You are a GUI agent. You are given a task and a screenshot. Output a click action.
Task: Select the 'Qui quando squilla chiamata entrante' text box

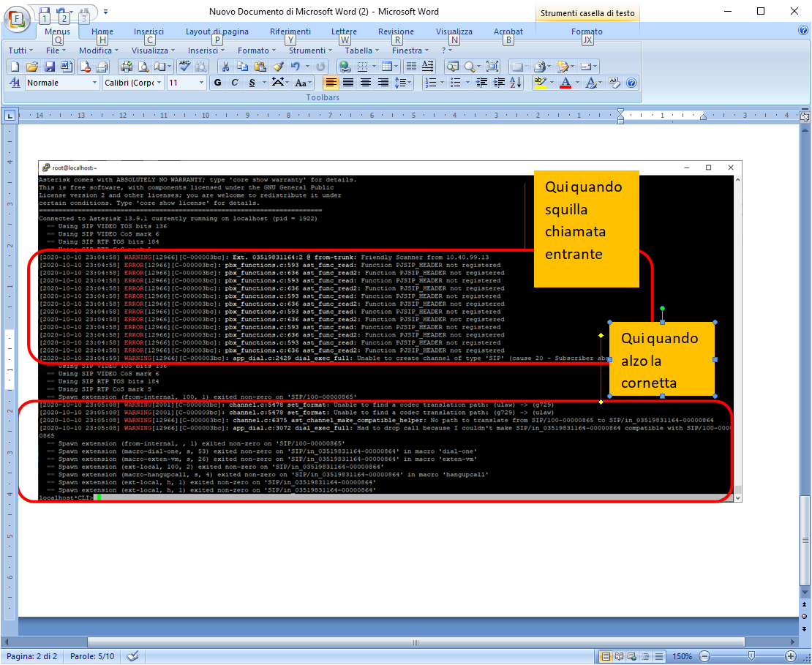pyautogui.click(x=586, y=228)
